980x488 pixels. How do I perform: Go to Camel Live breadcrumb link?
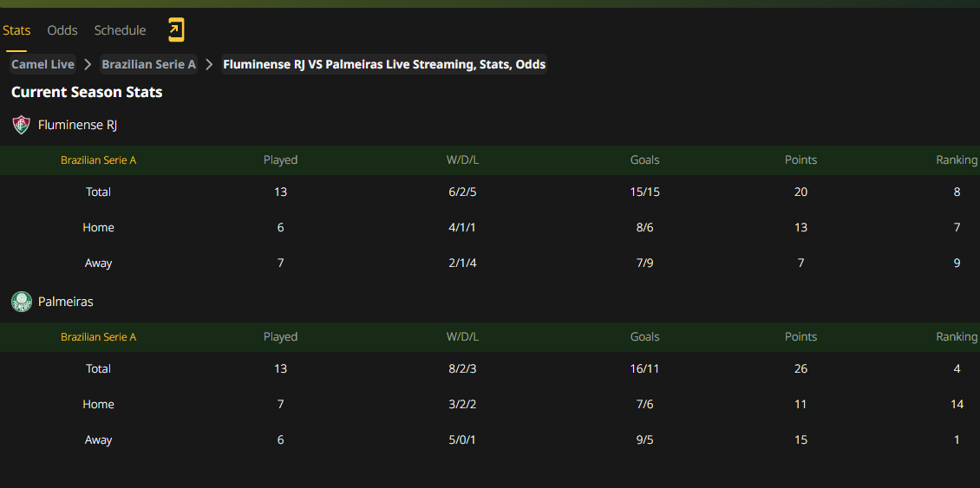pos(43,64)
